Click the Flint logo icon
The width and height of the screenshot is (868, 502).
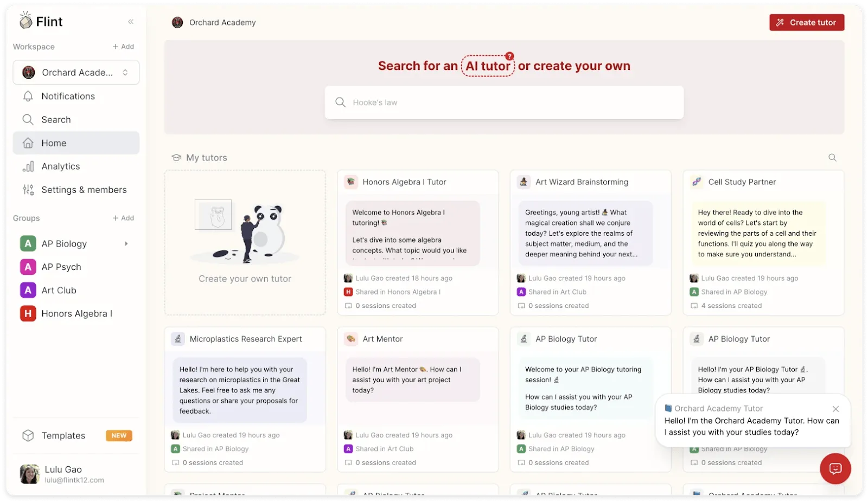pos(25,21)
